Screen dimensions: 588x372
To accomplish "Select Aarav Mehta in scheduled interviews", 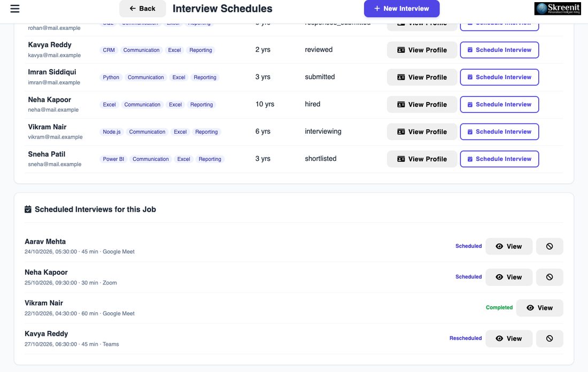I will (45, 242).
